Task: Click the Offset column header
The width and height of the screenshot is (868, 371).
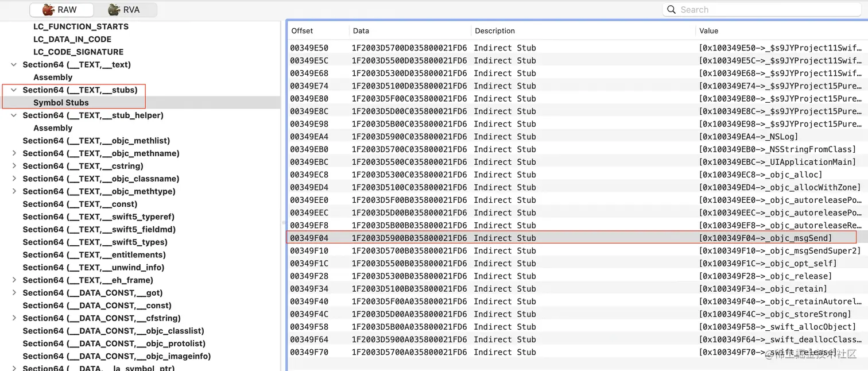Action: [302, 31]
